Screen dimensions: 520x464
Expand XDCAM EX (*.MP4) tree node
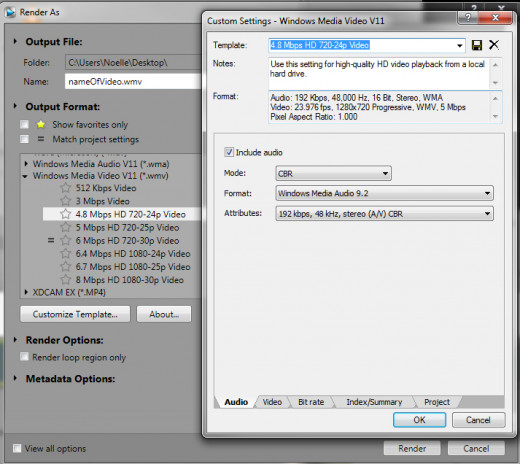click(x=26, y=292)
